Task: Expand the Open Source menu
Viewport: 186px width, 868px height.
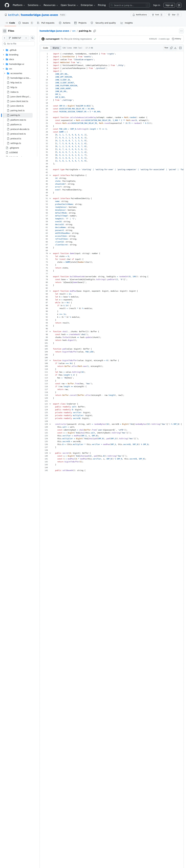Action: pyautogui.click(x=69, y=5)
